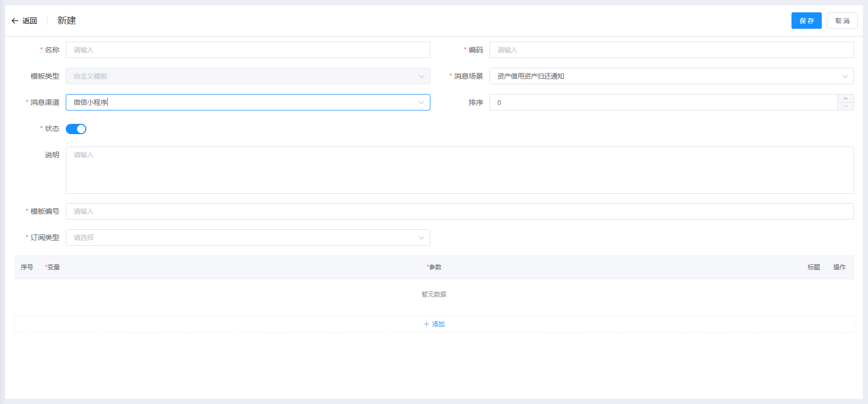Click the disabled 模板类型 dropdown
This screenshot has height=404, width=868.
click(248, 76)
